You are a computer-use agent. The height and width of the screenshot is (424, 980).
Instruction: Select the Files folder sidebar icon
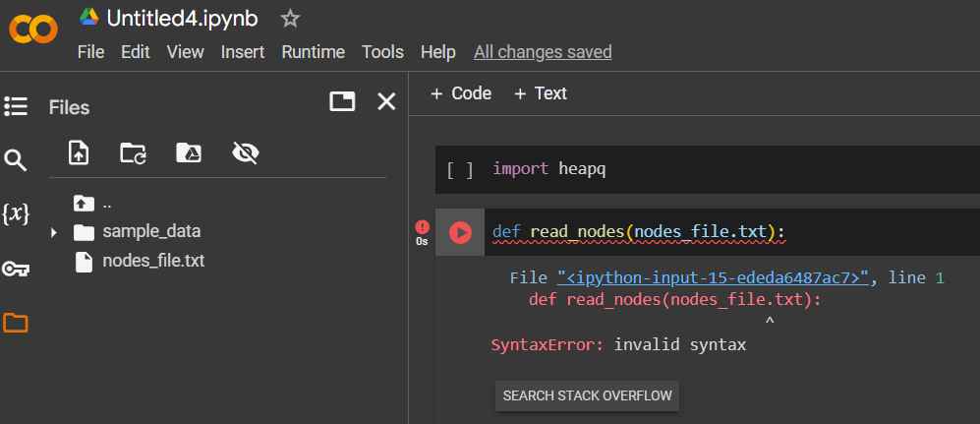(x=16, y=323)
